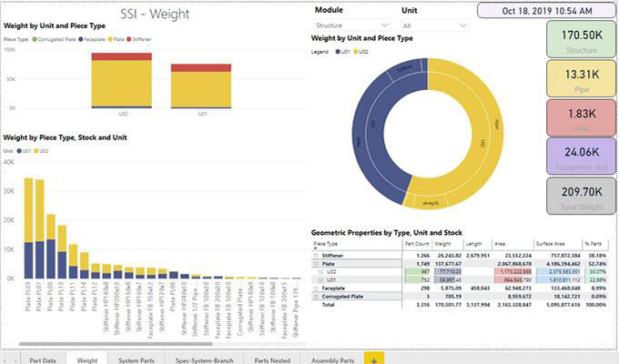619x364 pixels.
Task: Click U01 legend dot in donut chart legend
Action: coord(338,52)
